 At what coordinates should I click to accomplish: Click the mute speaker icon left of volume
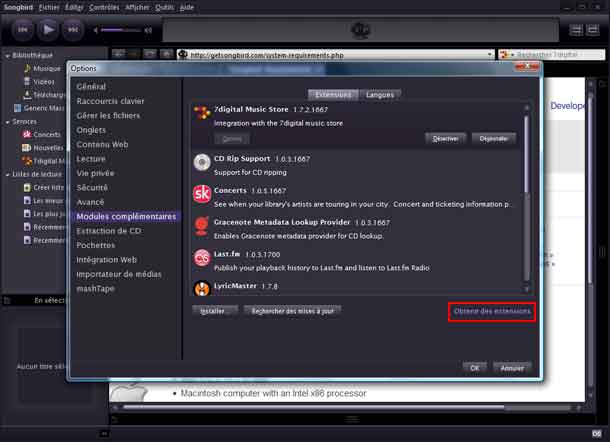pos(96,30)
